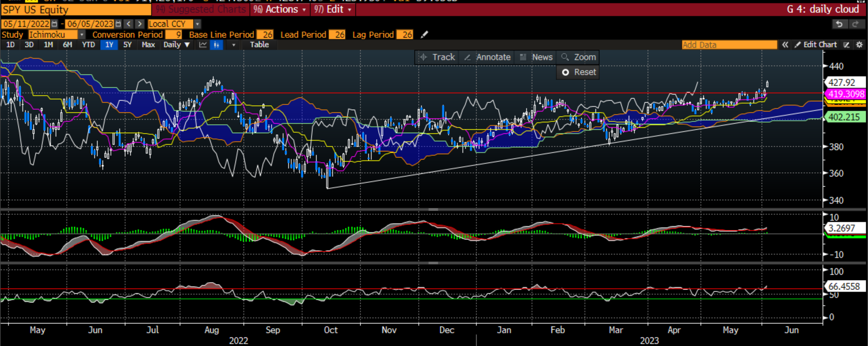
Task: Switch to line chart icon
Action: point(203,45)
